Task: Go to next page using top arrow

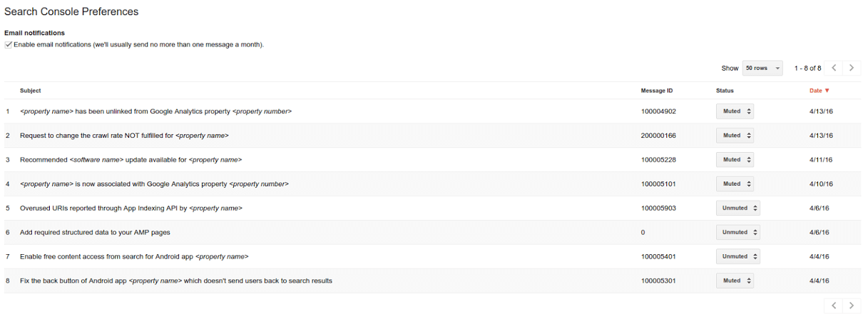Action: point(852,68)
